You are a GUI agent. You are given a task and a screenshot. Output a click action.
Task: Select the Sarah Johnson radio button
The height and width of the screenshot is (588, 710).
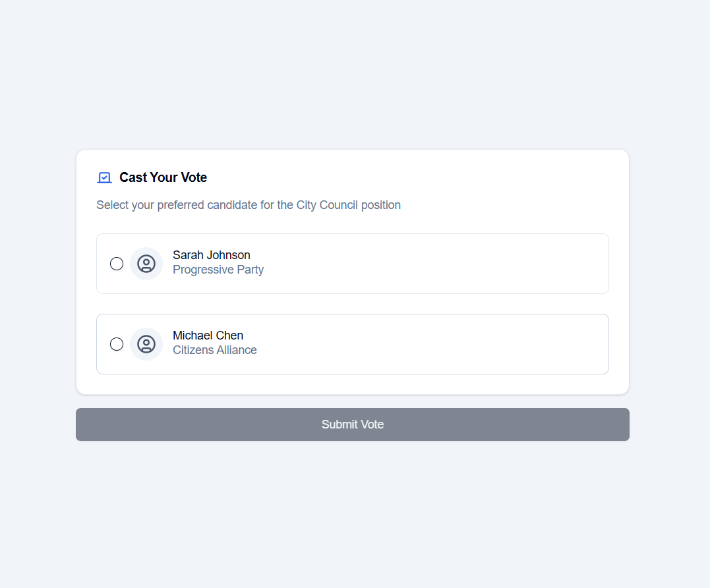pyautogui.click(x=117, y=264)
